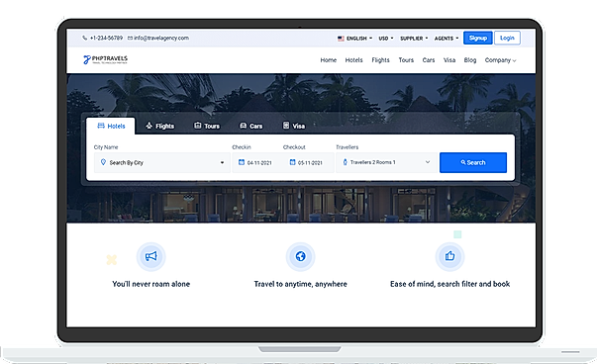The width and height of the screenshot is (597, 364).
Task: Select the Cars search tab
Action: [250, 126]
